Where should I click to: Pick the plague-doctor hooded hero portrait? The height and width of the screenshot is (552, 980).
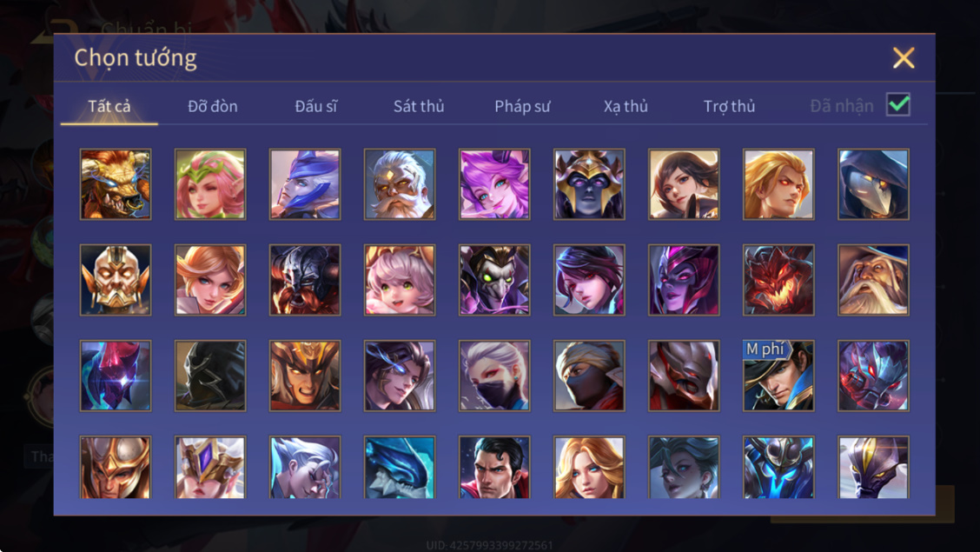[x=873, y=184]
